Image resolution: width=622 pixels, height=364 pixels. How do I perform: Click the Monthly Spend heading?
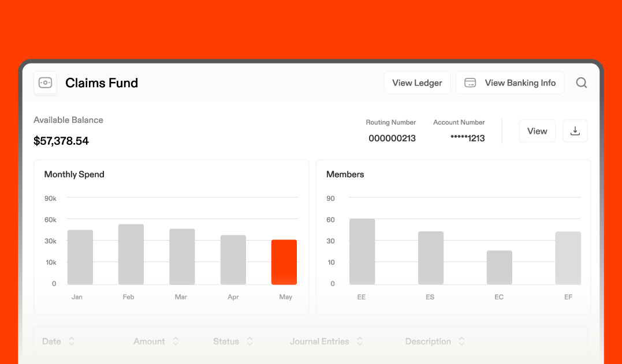(74, 174)
